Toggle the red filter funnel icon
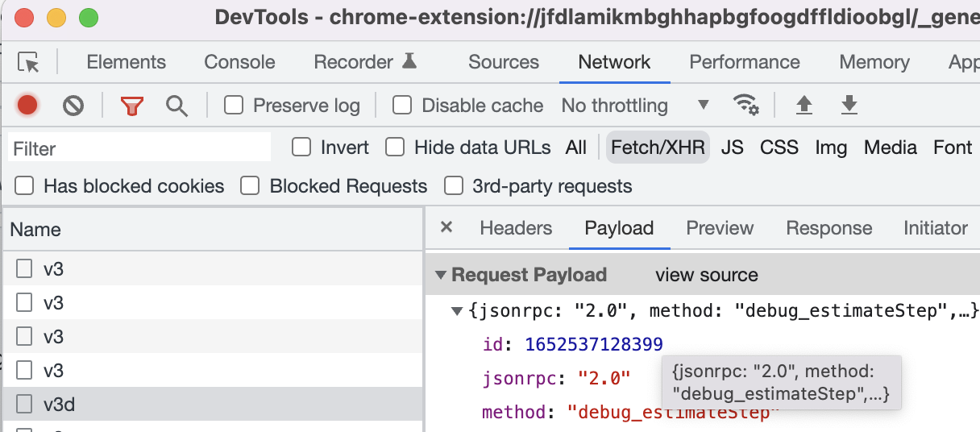The height and width of the screenshot is (432, 980). (x=132, y=105)
